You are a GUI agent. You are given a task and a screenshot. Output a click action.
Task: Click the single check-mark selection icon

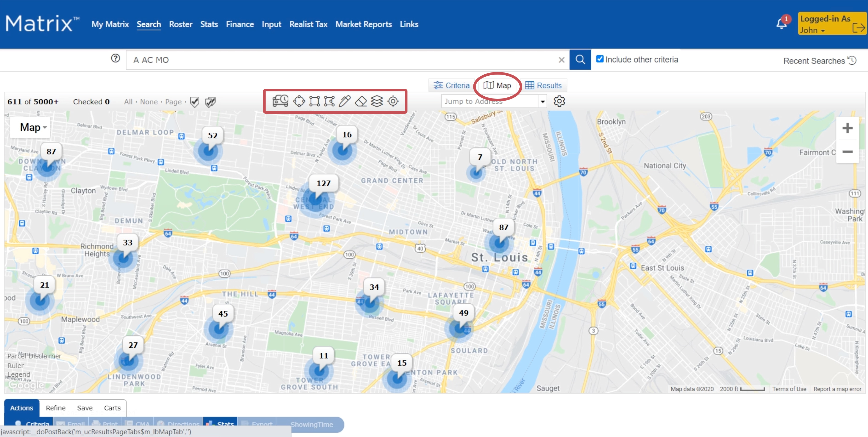pyautogui.click(x=194, y=102)
